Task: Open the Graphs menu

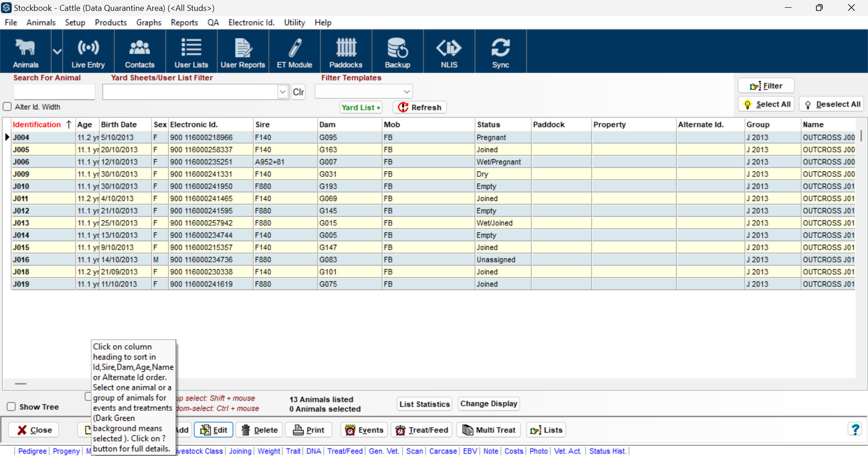Action: point(149,23)
